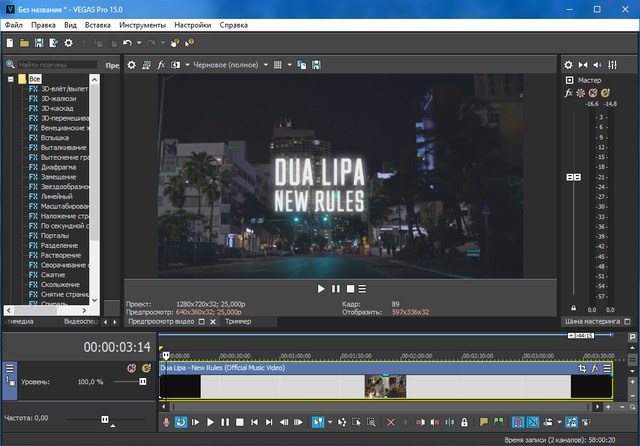Mute the video track
Viewport: 640px width, 446px height.
pos(130,368)
